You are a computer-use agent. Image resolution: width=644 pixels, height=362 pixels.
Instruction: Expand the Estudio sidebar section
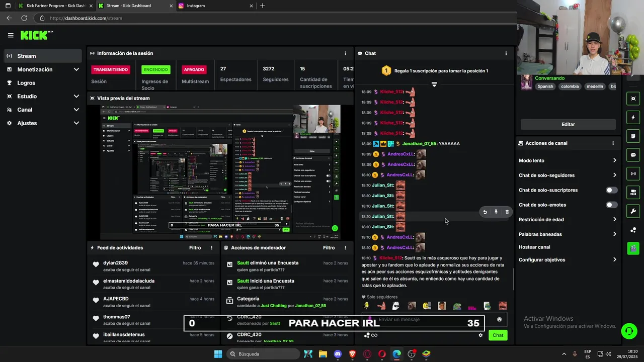[x=42, y=96]
